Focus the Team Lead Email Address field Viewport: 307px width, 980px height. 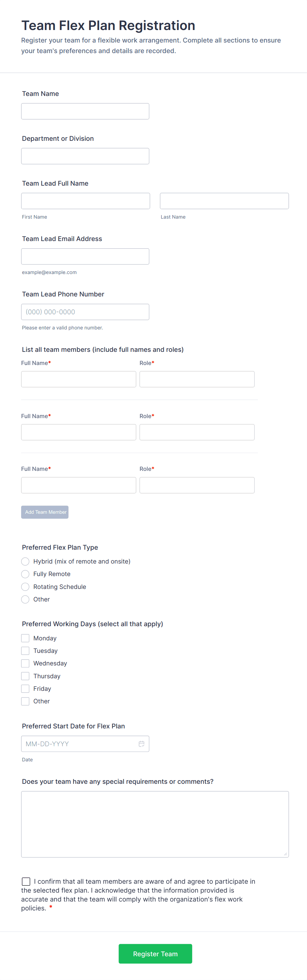tap(85, 257)
